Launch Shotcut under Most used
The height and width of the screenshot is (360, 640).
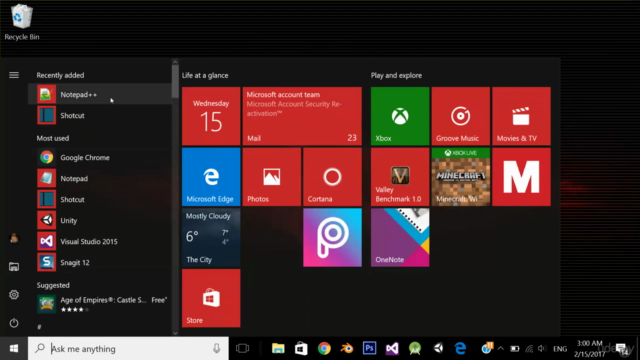coord(100,200)
